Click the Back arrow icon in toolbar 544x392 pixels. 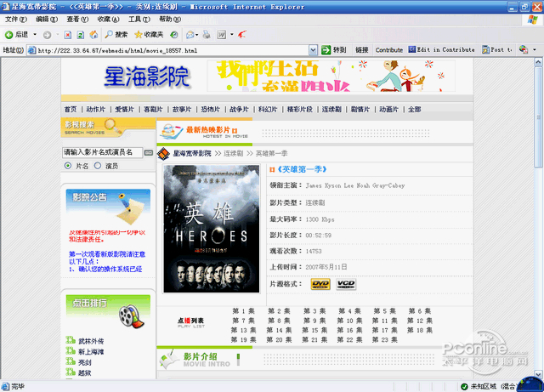(8, 35)
